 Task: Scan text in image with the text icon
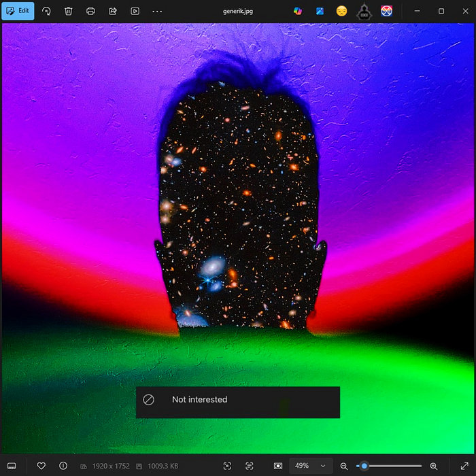[x=250, y=466]
